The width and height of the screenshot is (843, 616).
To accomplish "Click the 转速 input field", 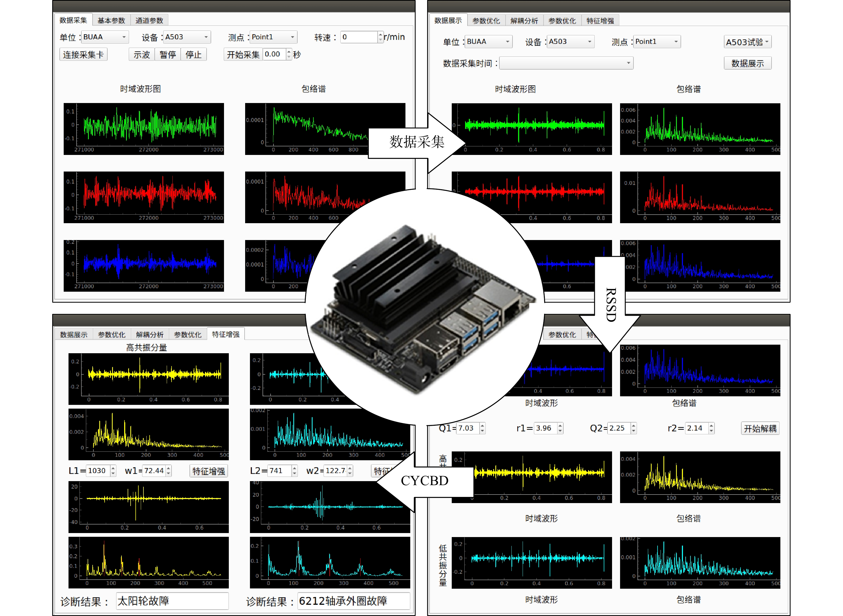I will tap(359, 37).
